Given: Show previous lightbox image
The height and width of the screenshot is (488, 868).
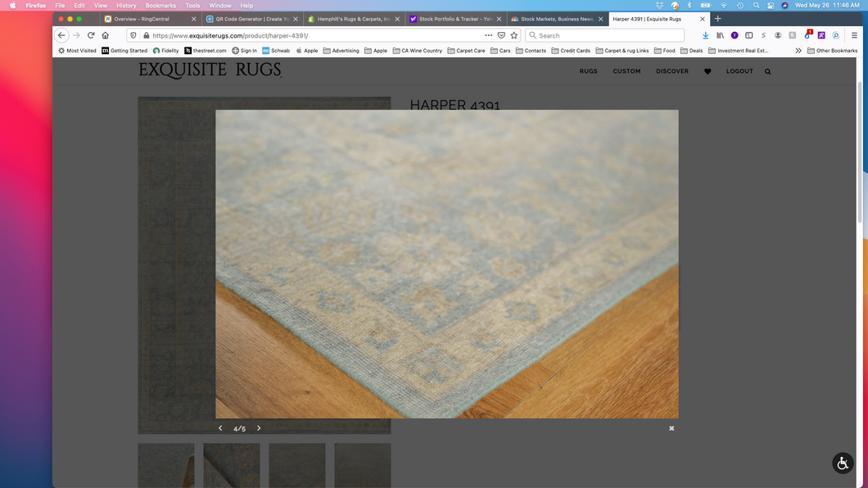Looking at the screenshot, I should click(x=220, y=428).
